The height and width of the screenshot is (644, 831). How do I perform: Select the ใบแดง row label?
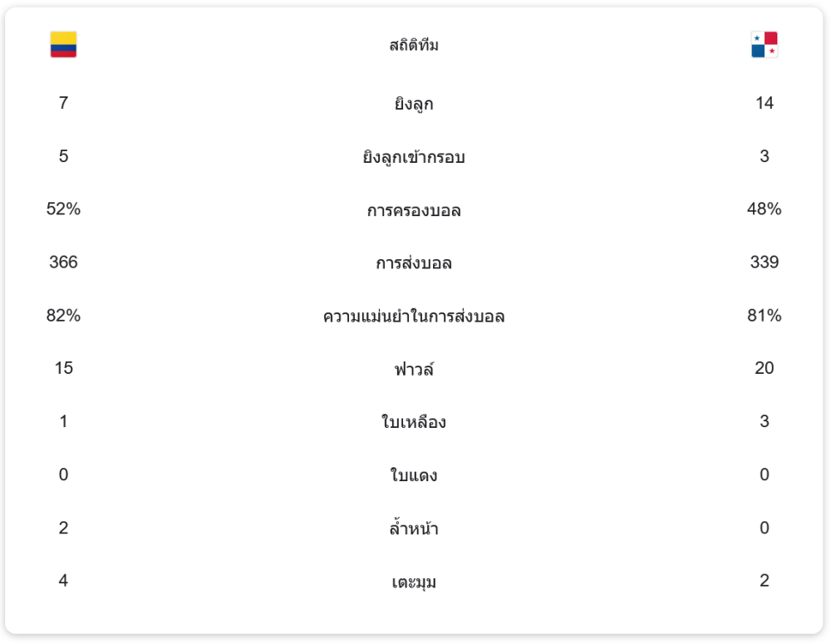tap(414, 475)
